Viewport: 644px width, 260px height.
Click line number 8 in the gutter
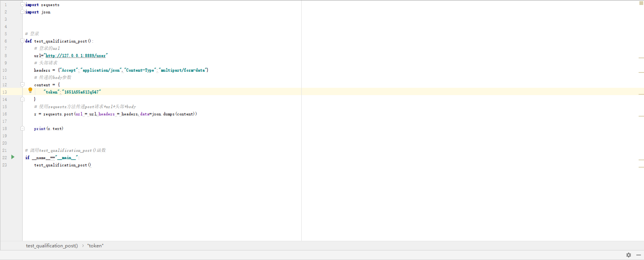5,56
